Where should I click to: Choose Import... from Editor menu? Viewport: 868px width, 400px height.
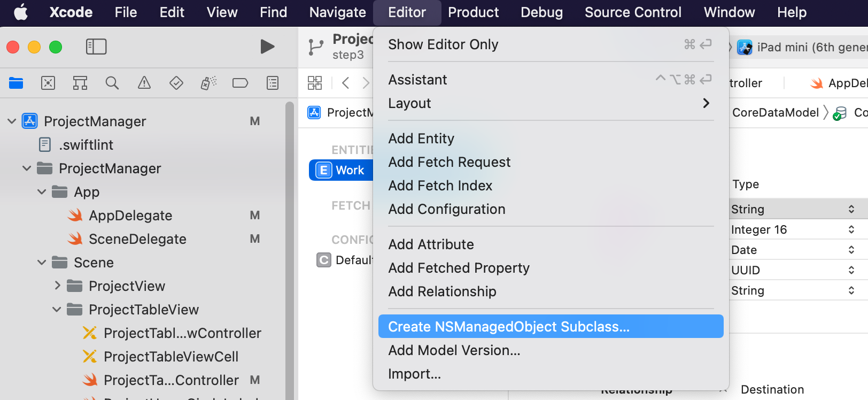pos(551,374)
